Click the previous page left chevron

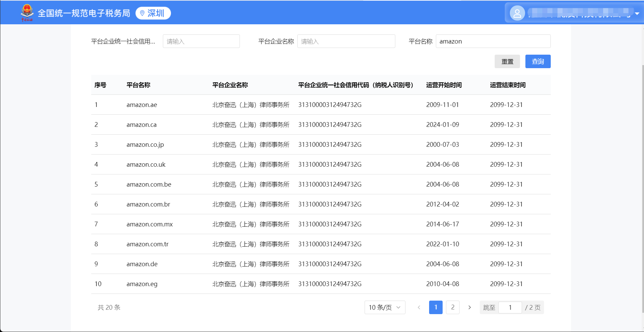point(419,307)
